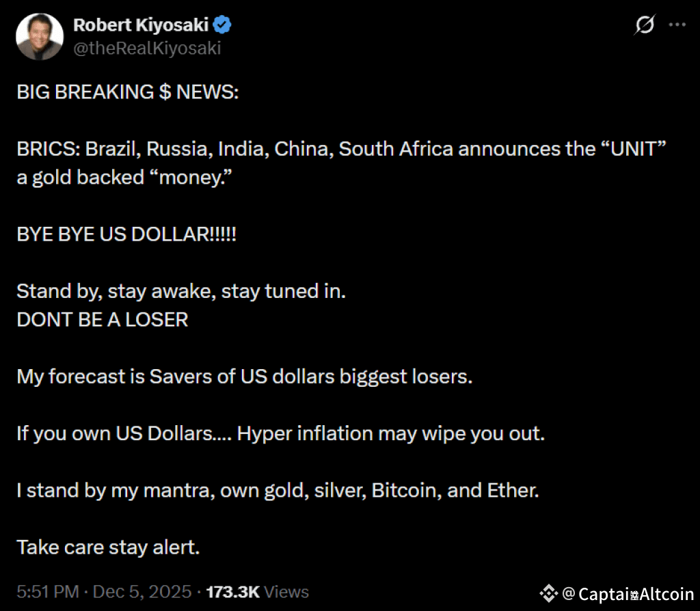The image size is (700, 611).
Task: Click the blue verified checkmark badge
Action: [224, 25]
